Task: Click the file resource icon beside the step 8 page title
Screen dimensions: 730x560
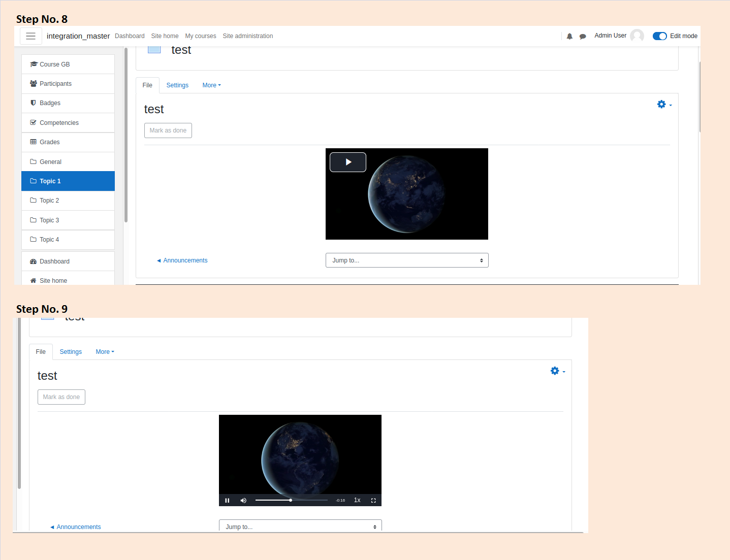Action: [154, 49]
